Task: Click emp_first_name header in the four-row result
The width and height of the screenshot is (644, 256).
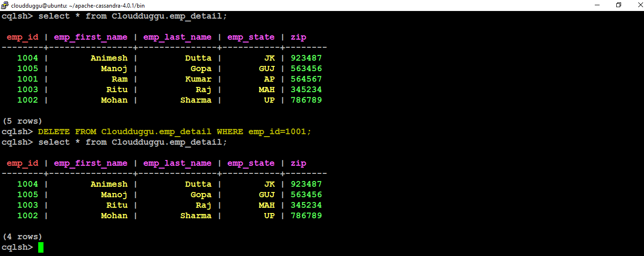Action: pos(91,163)
